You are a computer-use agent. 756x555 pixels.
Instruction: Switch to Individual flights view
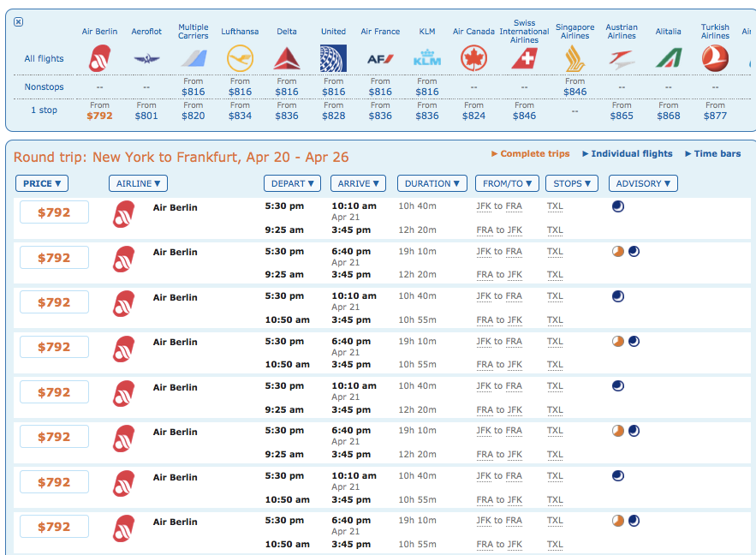pyautogui.click(x=631, y=154)
